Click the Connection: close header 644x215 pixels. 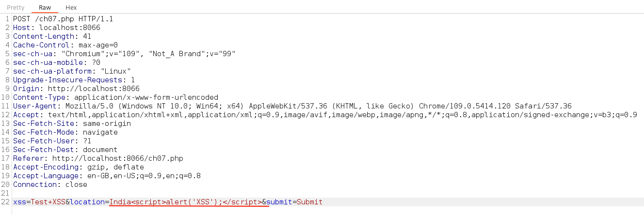pos(50,184)
